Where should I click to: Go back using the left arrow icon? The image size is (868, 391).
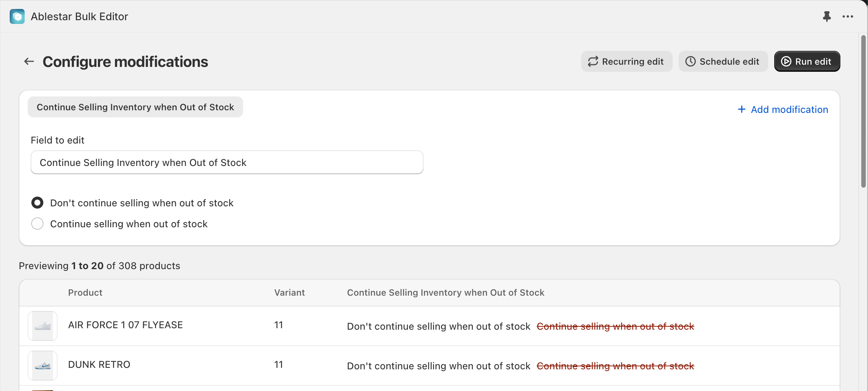coord(29,61)
